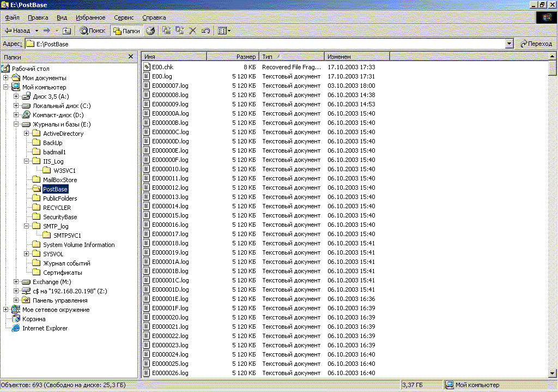558x392 pixels.
Task: Select the Журнал событий folder icon
Action: click(x=37, y=263)
